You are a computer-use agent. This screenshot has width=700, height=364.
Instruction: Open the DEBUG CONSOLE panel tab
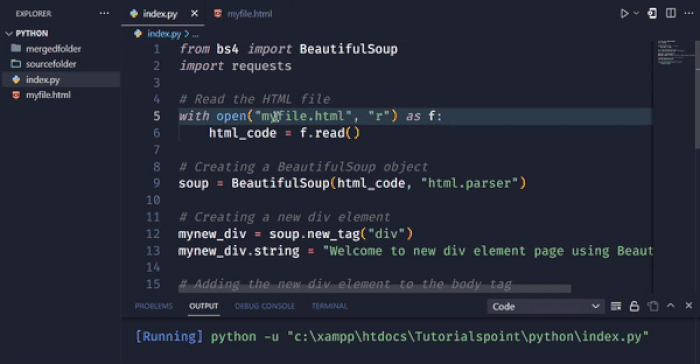pos(265,306)
